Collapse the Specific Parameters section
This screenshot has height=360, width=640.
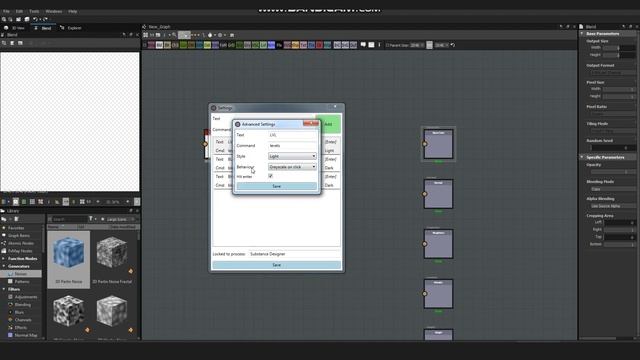pyautogui.click(x=582, y=157)
